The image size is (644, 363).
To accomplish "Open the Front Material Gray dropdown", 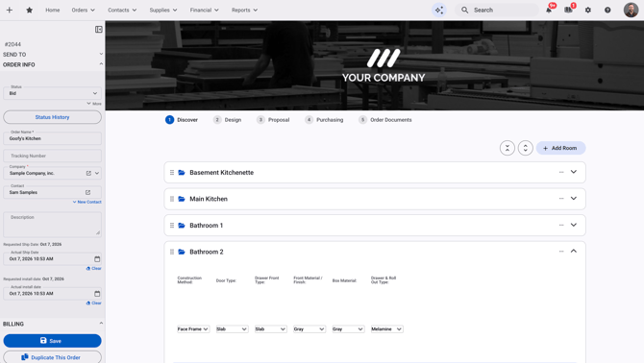I will 310,329.
